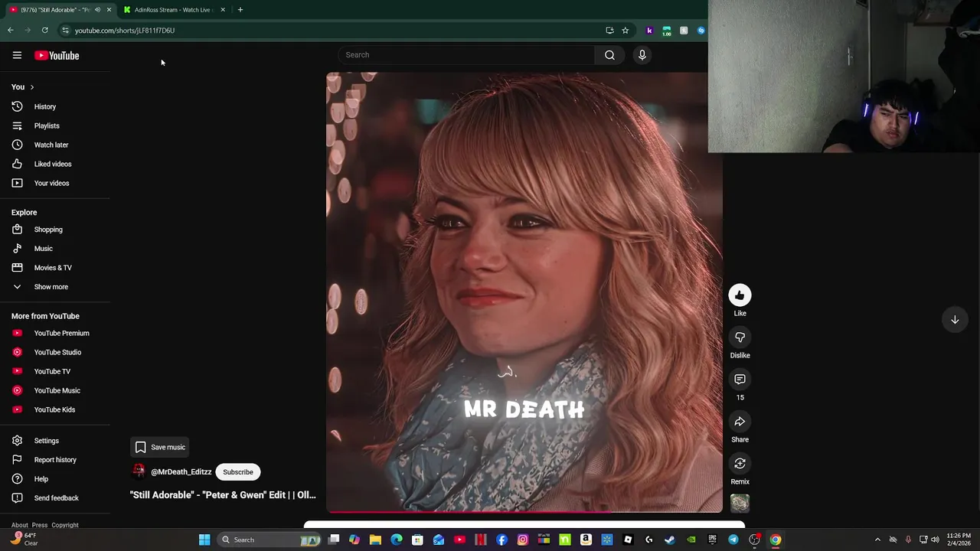The image size is (980, 551).
Task: Open the sound thumbnail below Remix
Action: coord(740,503)
